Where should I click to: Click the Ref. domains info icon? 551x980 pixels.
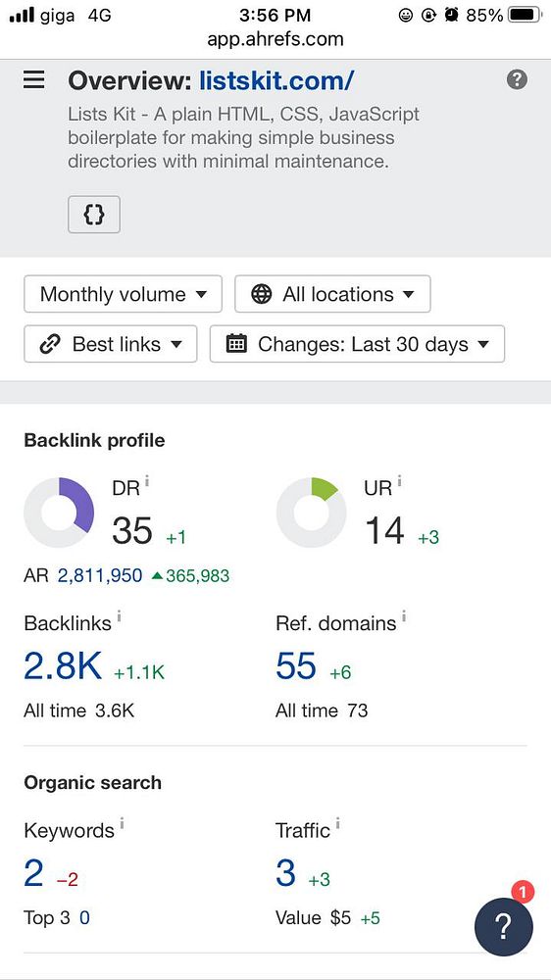click(404, 616)
